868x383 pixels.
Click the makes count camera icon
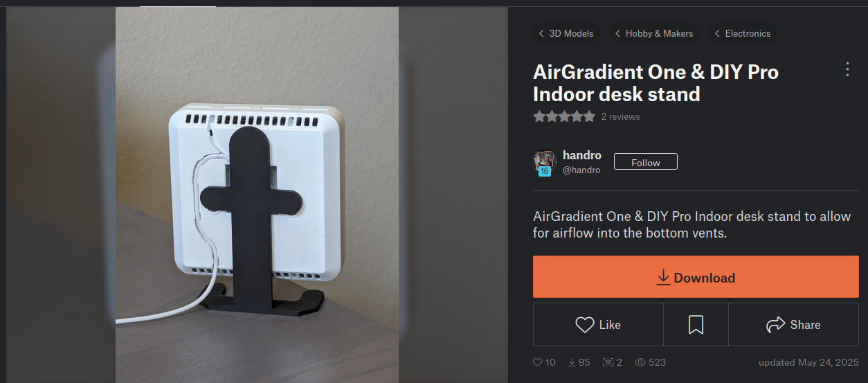point(608,362)
